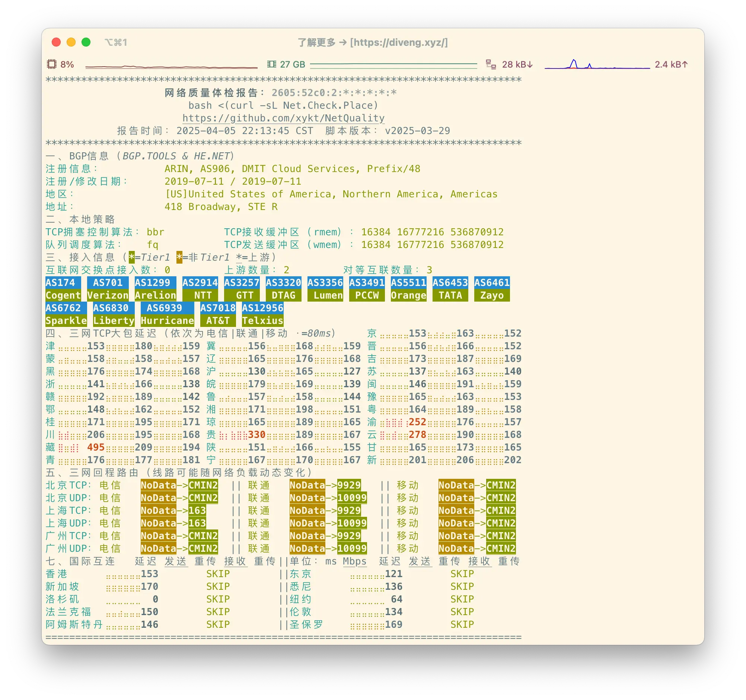
Task: Open the github.com/xykt/NetQuality link
Action: tap(283, 118)
